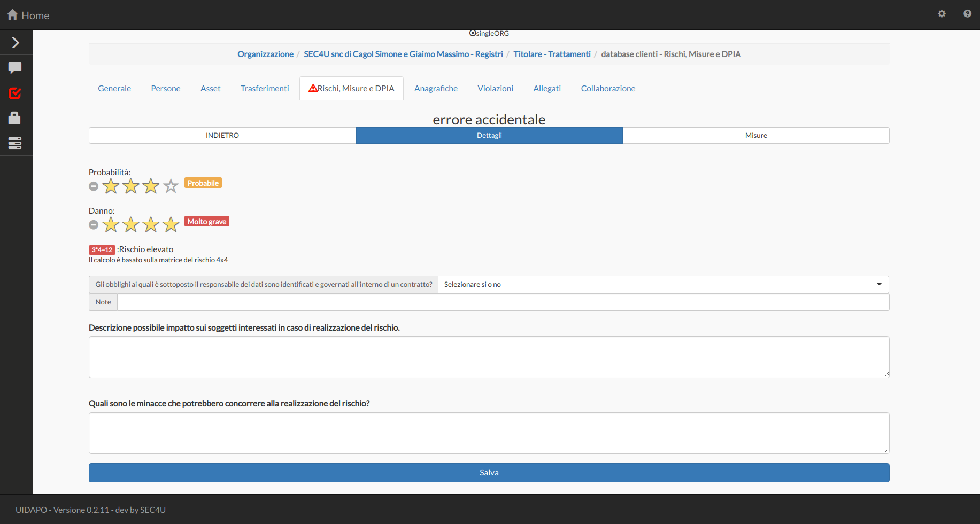Click the singleORG radio indicator
This screenshot has width=980, height=524.
473,33
